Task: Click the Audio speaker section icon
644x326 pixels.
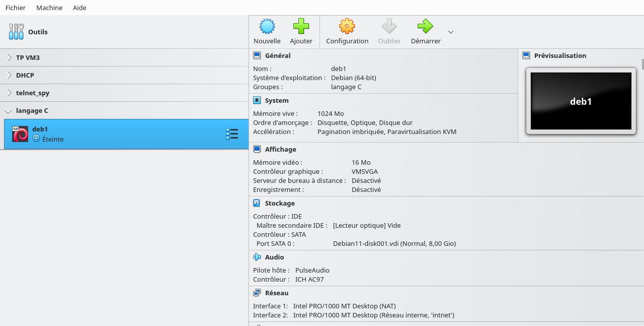Action: [257, 257]
